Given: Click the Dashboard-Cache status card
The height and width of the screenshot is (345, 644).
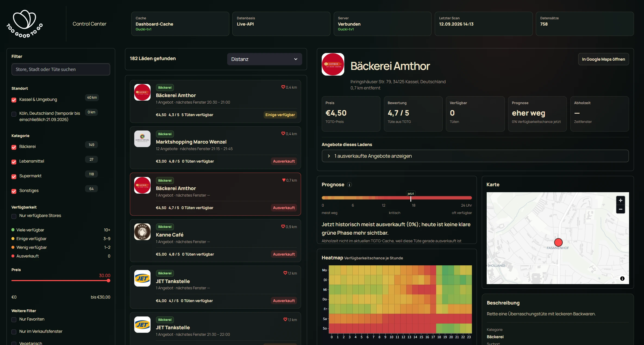Looking at the screenshot, I should click(x=180, y=24).
